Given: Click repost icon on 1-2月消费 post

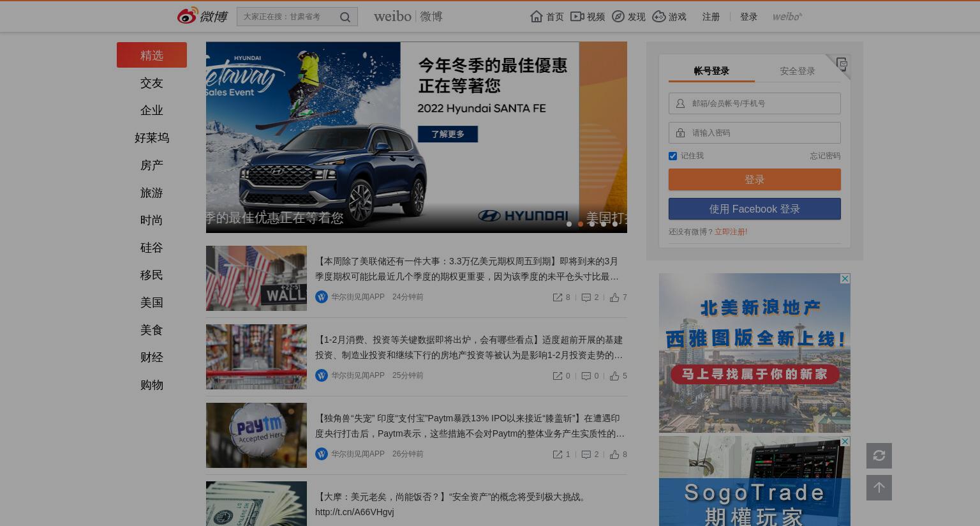Looking at the screenshot, I should 558,376.
